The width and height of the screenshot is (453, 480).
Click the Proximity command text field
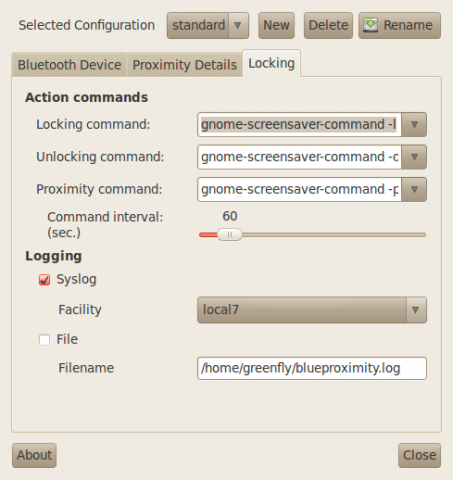pos(299,189)
